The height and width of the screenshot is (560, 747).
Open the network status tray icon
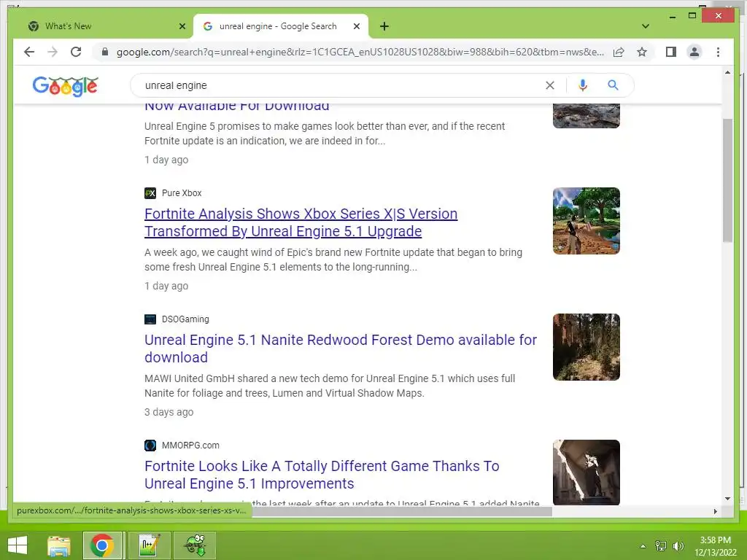coord(661,546)
